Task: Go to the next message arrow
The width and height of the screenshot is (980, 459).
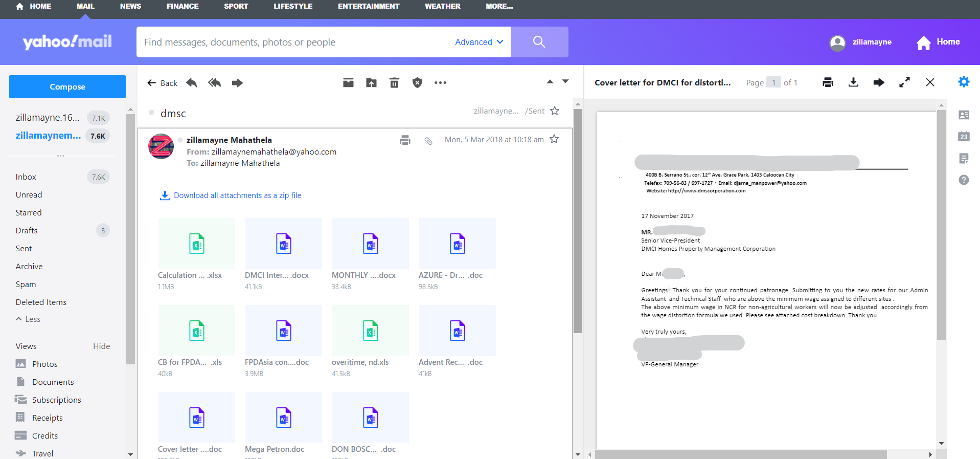Action: click(565, 81)
